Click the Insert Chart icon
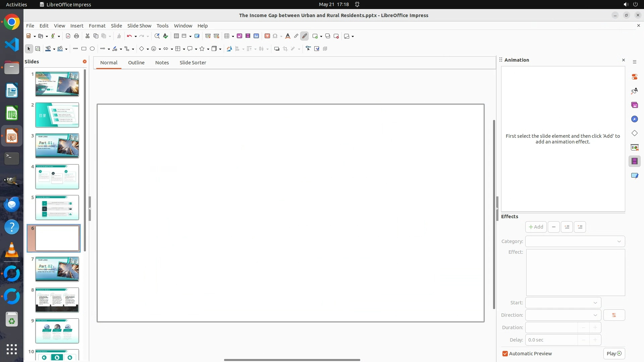 256,36
